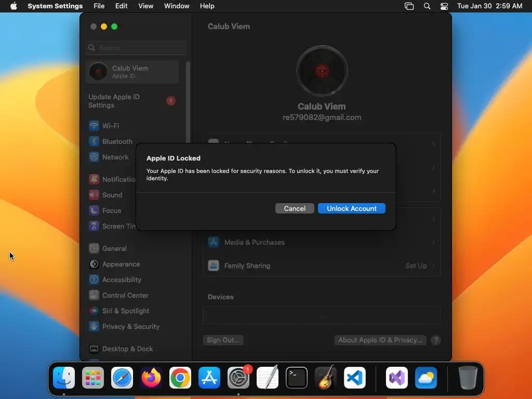Open the Help menu
Image resolution: width=532 pixels, height=399 pixels.
click(x=207, y=6)
